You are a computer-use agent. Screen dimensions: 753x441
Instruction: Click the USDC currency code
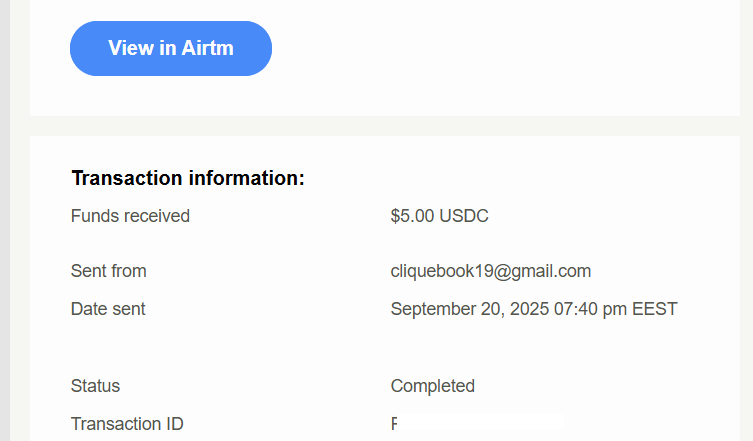pyautogui.click(x=465, y=216)
